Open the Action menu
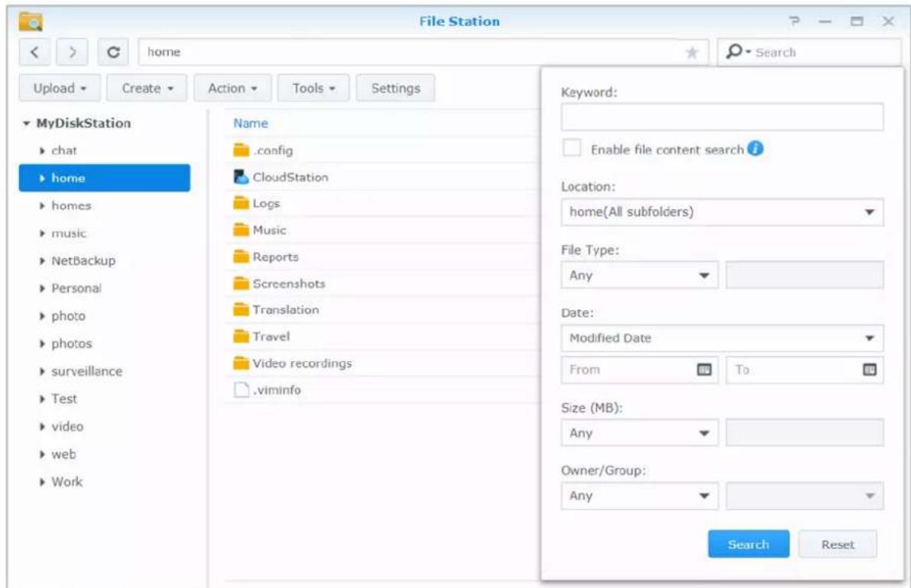This screenshot has width=911, height=588. [x=232, y=89]
